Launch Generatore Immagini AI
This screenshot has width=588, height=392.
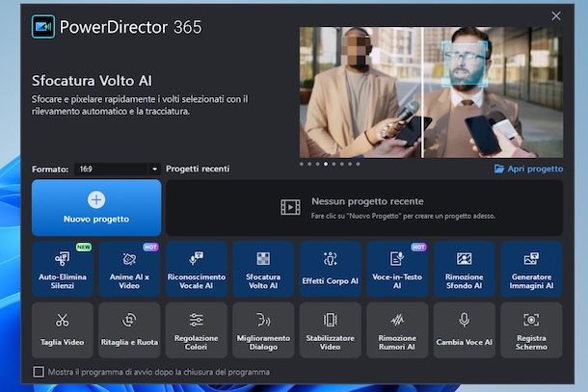(531, 269)
